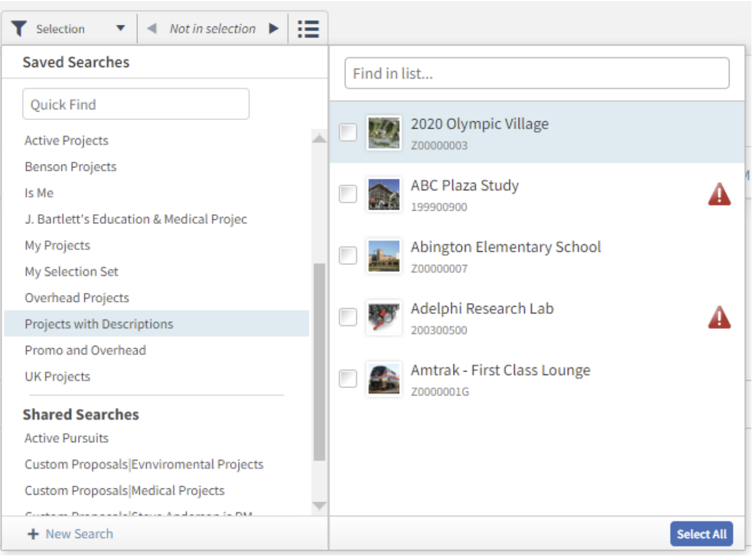752x560 pixels.
Task: Click the filter funnel icon
Action: click(x=18, y=28)
